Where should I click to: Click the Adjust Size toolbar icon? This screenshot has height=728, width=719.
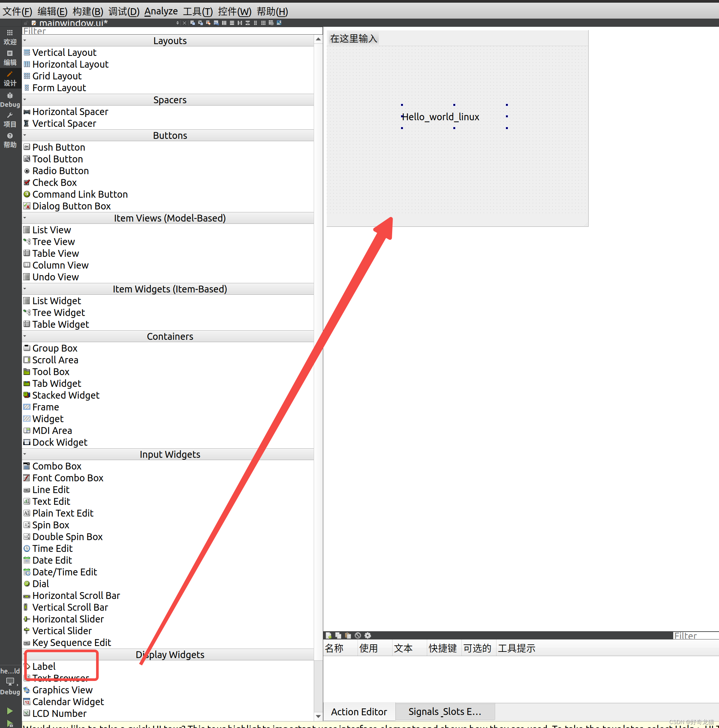279,23
